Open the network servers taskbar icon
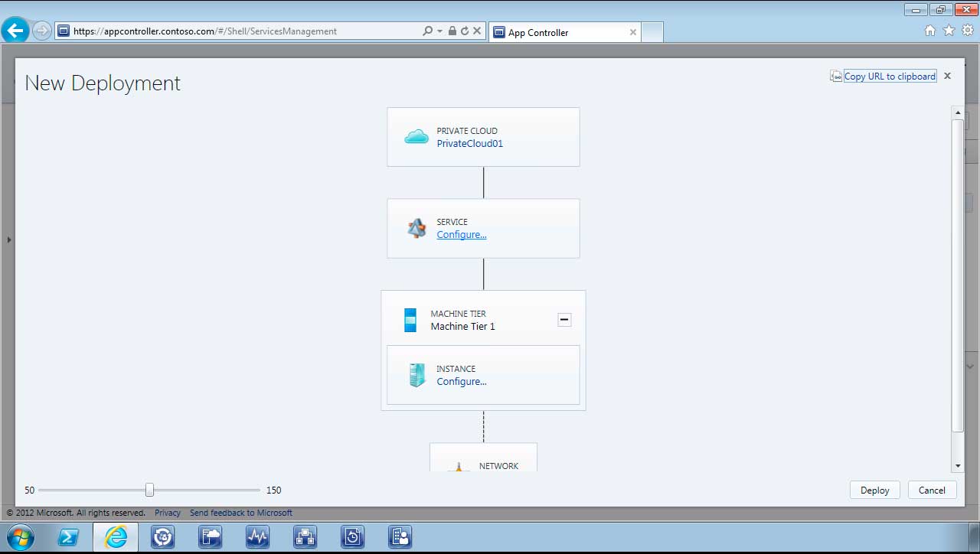The width and height of the screenshot is (980, 554). 305,537
